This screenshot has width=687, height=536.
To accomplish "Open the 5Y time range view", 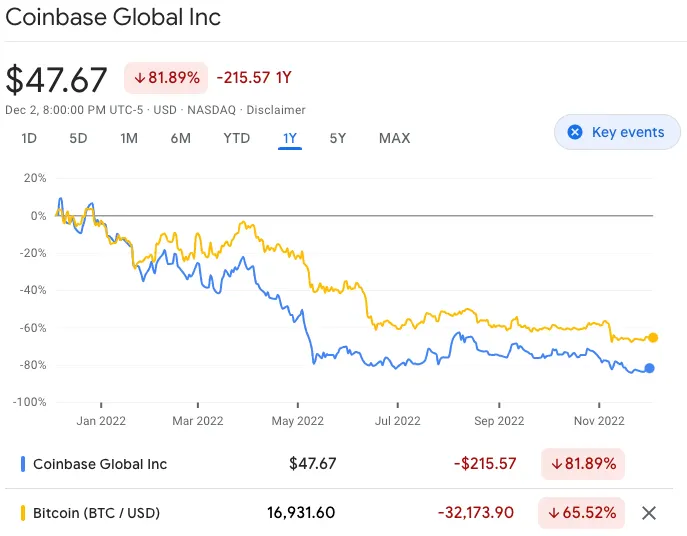I will coord(338,138).
